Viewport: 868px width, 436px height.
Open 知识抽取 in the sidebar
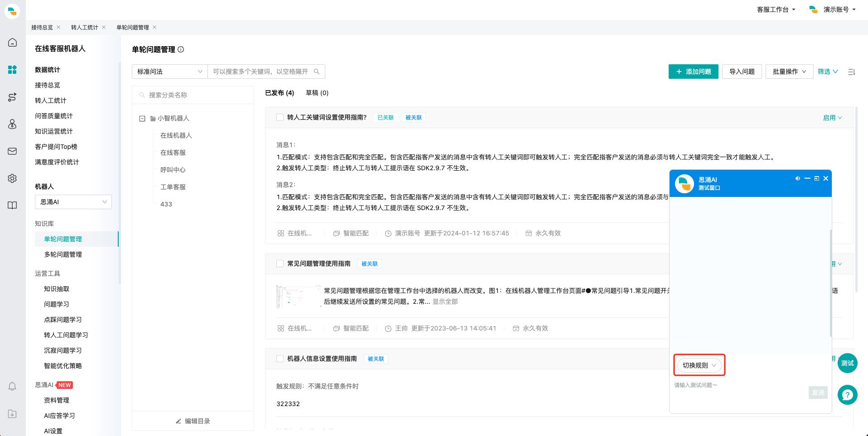[57, 289]
